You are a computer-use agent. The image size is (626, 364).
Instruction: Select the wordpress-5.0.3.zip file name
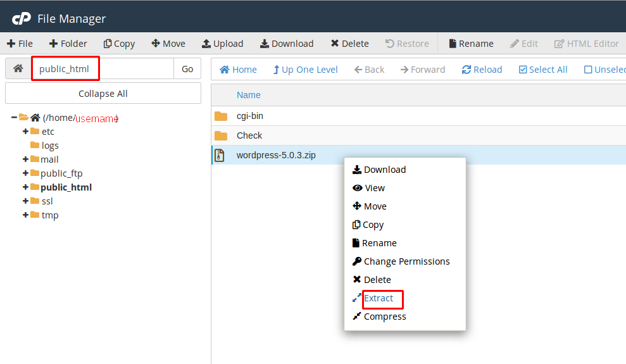point(276,155)
